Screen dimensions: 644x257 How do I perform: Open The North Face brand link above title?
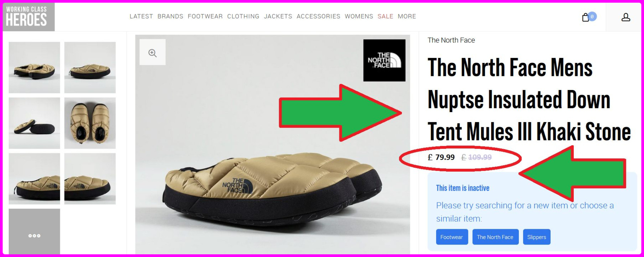coord(451,40)
